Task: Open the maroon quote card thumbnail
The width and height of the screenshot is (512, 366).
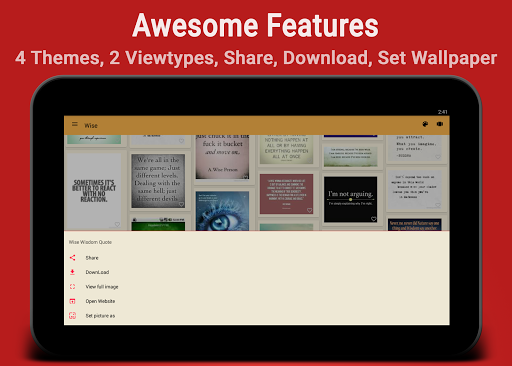Action: (286, 194)
